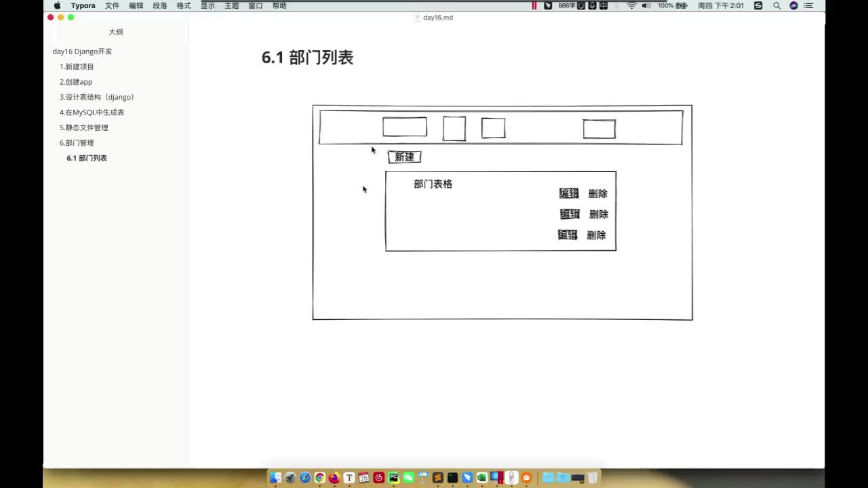The width and height of the screenshot is (868, 488).
Task: Open the 编辑 menu
Action: [x=136, y=5]
